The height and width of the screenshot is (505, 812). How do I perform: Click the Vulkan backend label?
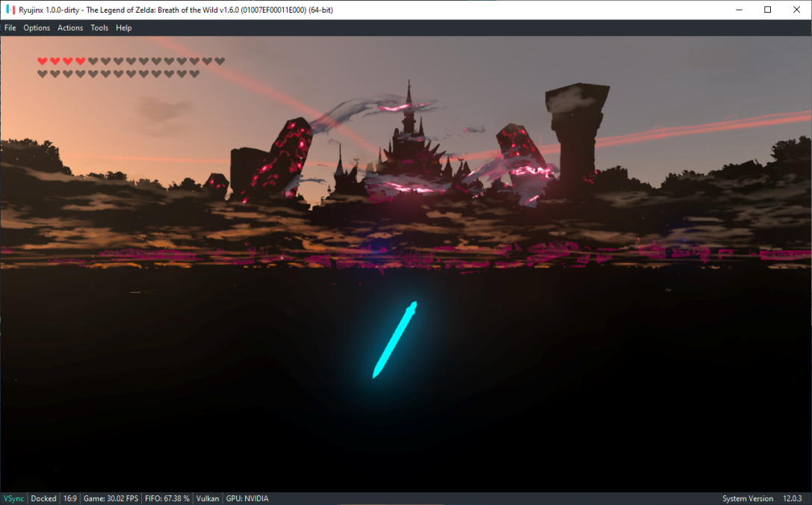click(208, 498)
